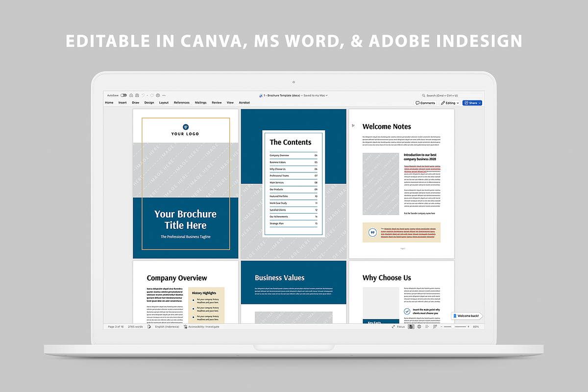Image resolution: width=588 pixels, height=392 pixels.
Task: Open the more quick-access options ellipsis
Action: point(163,95)
